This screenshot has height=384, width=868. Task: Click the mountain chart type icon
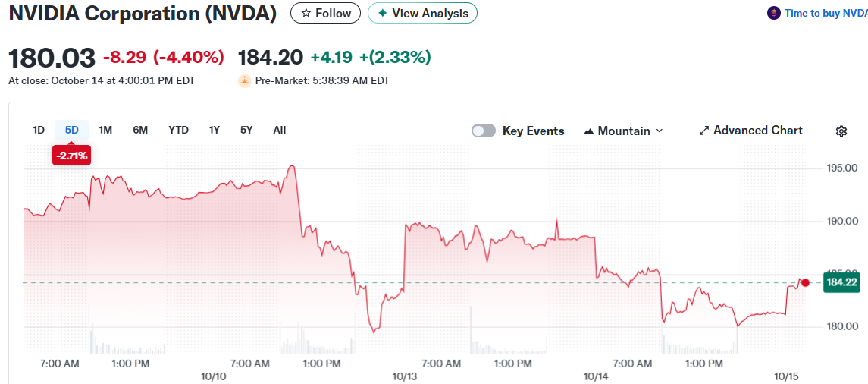588,131
